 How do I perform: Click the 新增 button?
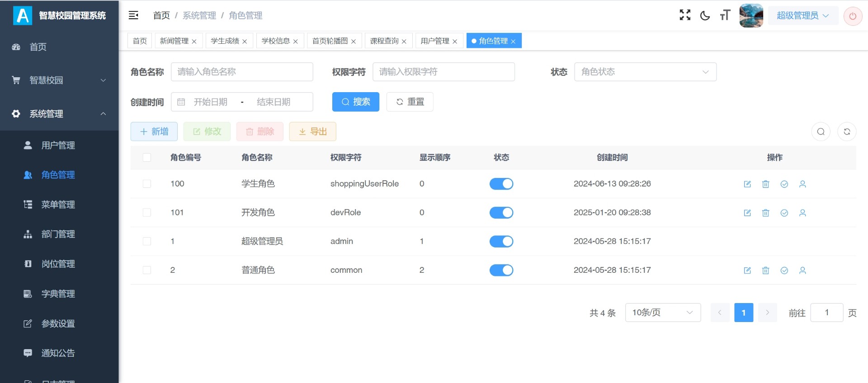click(154, 131)
